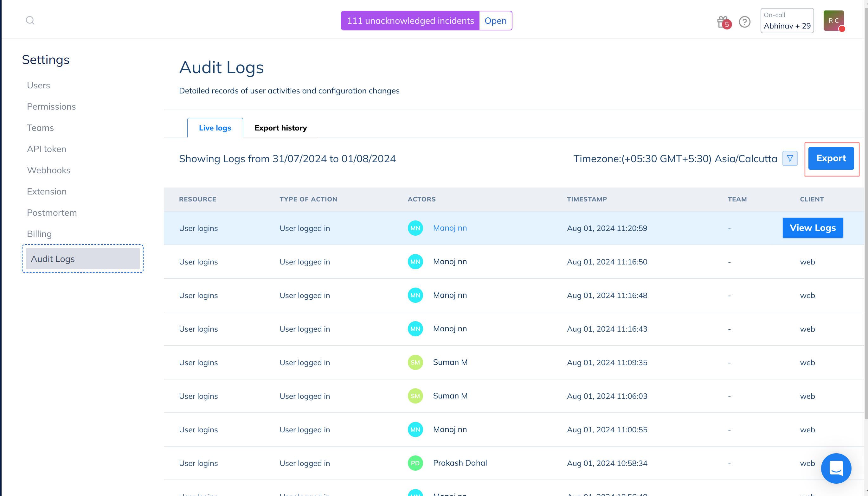Click the Manoj nn actor link

(x=450, y=228)
